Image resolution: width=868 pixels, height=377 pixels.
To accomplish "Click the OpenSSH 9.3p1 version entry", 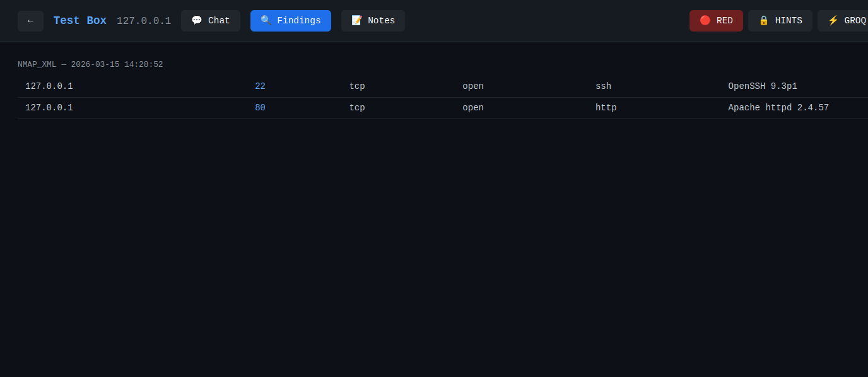I will [x=762, y=86].
